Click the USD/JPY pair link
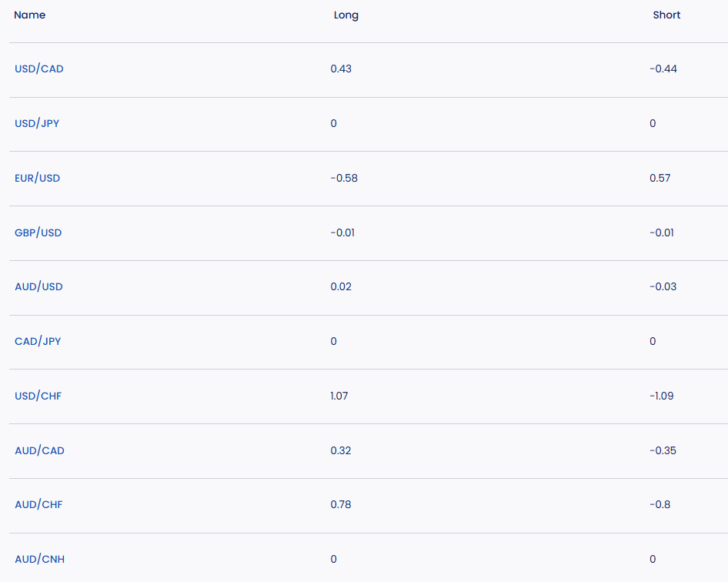The image size is (728, 582). click(x=37, y=124)
